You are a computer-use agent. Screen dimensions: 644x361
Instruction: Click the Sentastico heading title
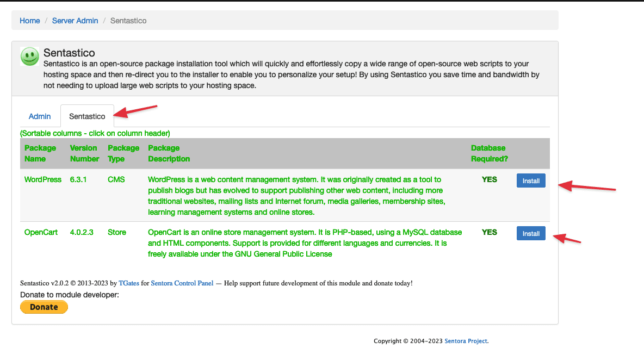69,53
